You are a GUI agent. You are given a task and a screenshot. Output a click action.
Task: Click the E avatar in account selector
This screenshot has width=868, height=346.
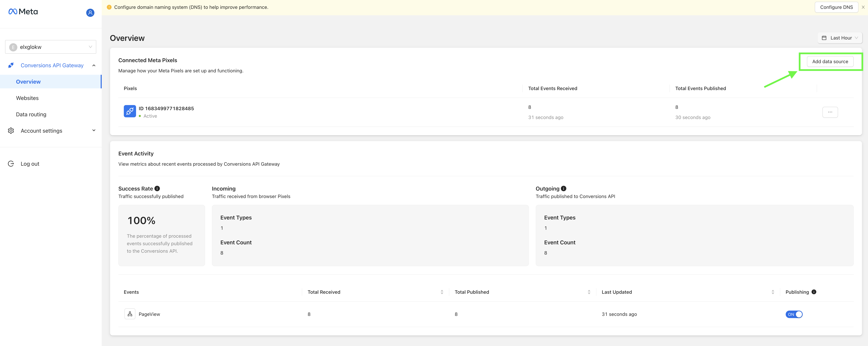13,47
